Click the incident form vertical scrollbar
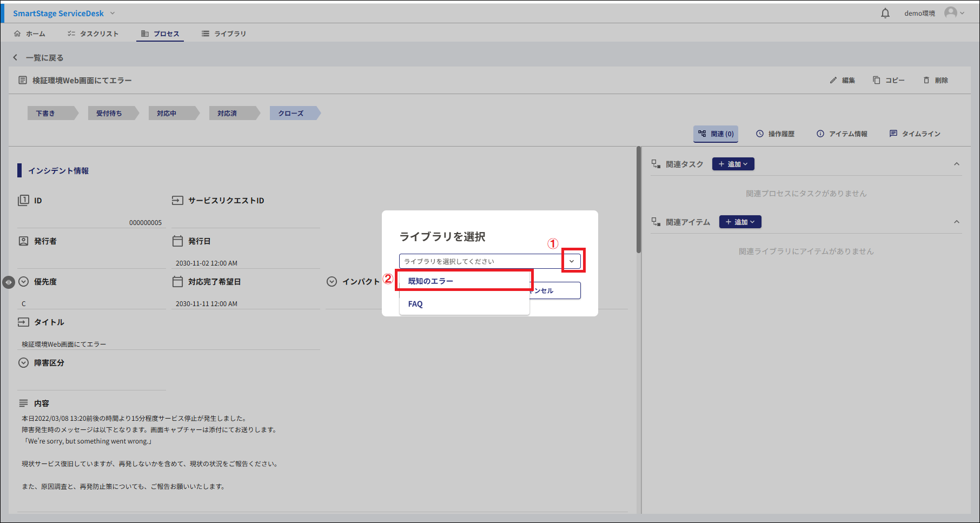This screenshot has height=523, width=980. coord(639,200)
